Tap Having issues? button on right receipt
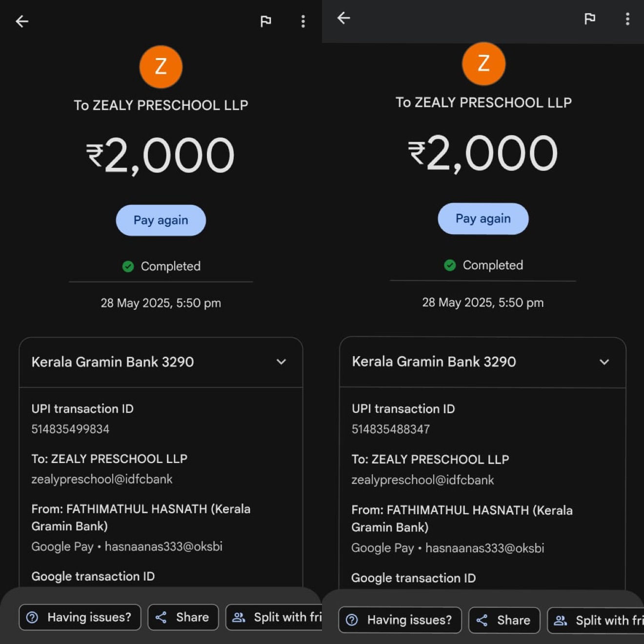The width and height of the screenshot is (644, 644). pos(400,620)
